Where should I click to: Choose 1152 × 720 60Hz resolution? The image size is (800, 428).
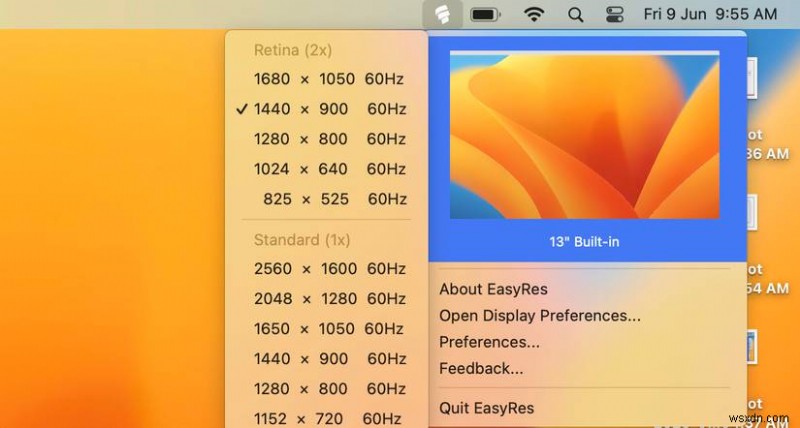pyautogui.click(x=327, y=418)
